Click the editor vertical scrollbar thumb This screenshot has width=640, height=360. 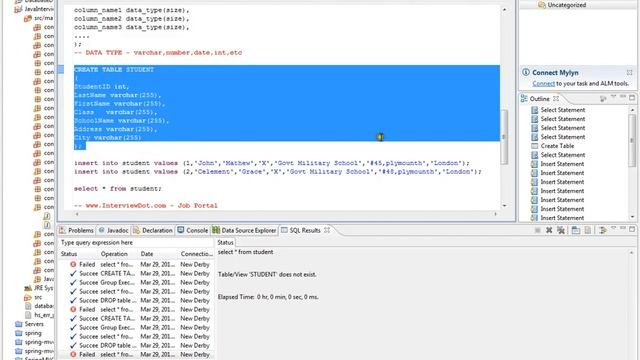(x=504, y=137)
